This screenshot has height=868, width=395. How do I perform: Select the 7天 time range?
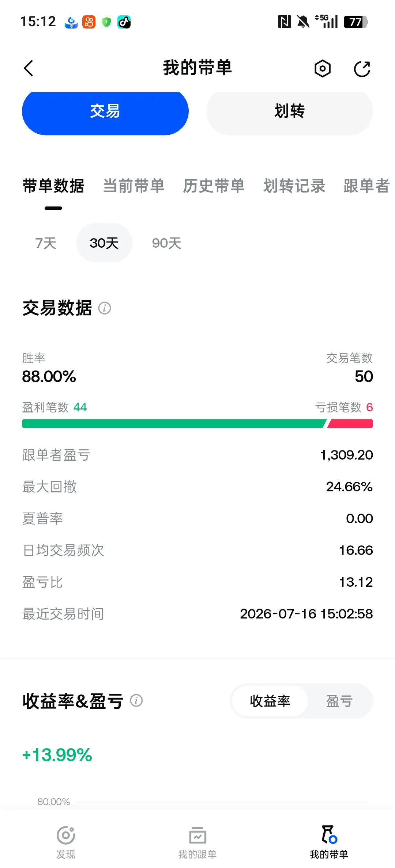[x=46, y=243]
